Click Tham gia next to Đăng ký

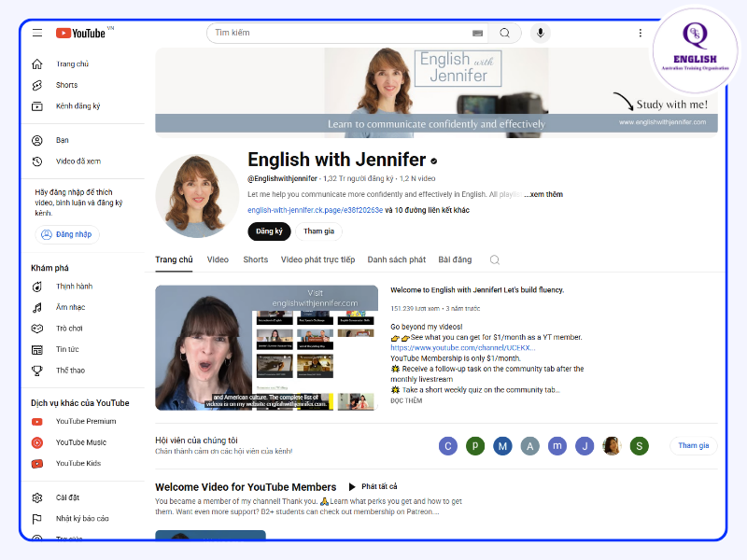(x=318, y=231)
